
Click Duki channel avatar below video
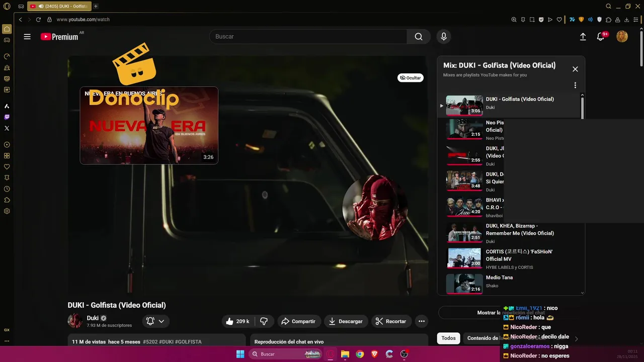(75, 321)
